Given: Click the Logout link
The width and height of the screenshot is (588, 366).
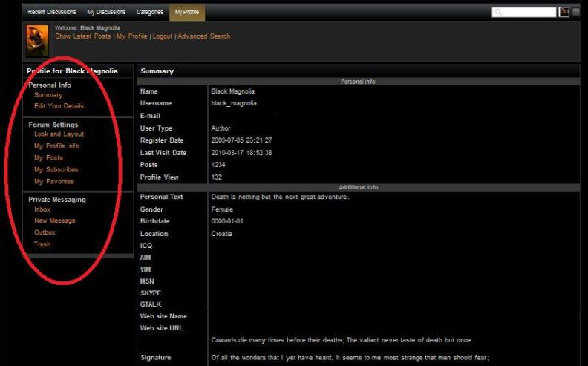Looking at the screenshot, I should pyautogui.click(x=163, y=36).
